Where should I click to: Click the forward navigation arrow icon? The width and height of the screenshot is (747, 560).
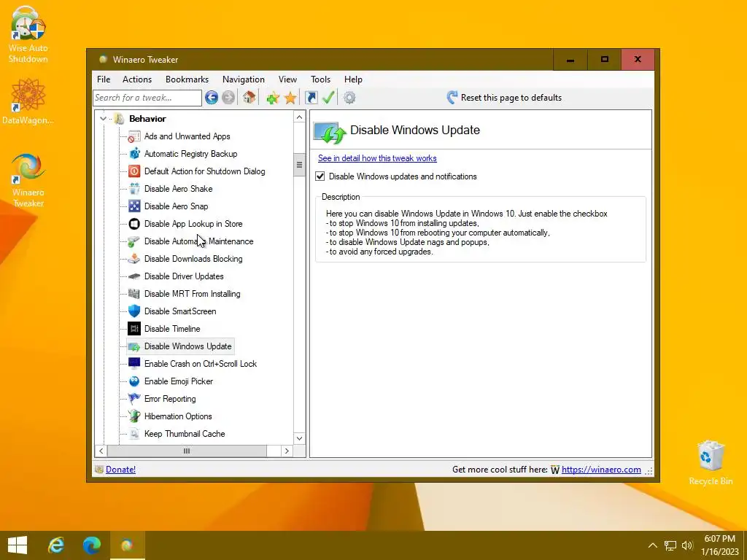tap(228, 98)
